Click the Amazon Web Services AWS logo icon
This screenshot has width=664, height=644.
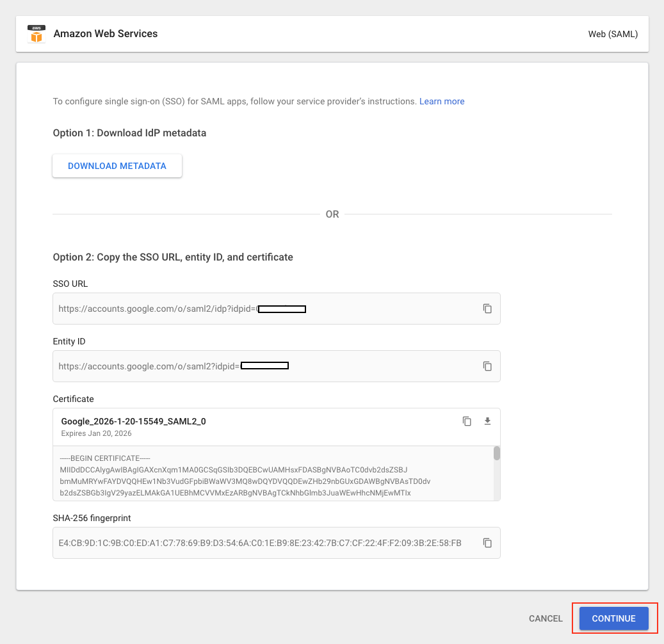click(36, 34)
